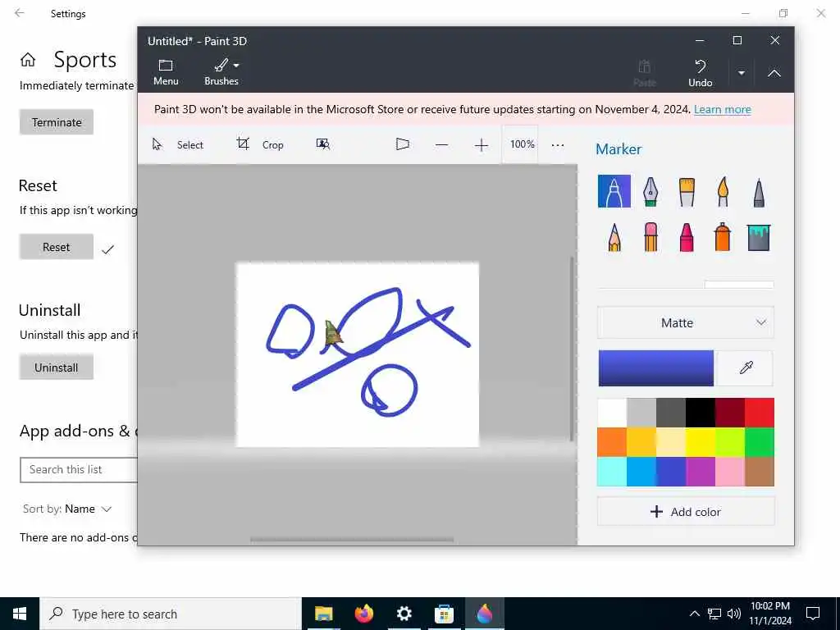The width and height of the screenshot is (840, 630).
Task: Click the Magic select icon
Action: point(322,144)
